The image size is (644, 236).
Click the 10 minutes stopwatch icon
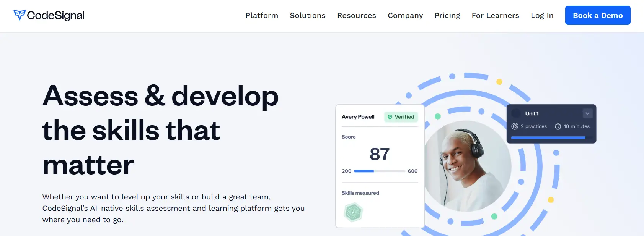pos(558,126)
